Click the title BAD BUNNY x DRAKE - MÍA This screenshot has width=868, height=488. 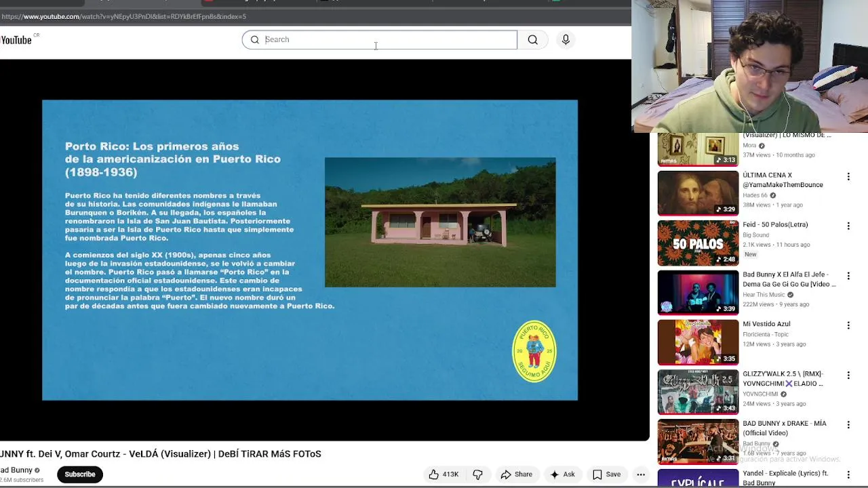[785, 428]
